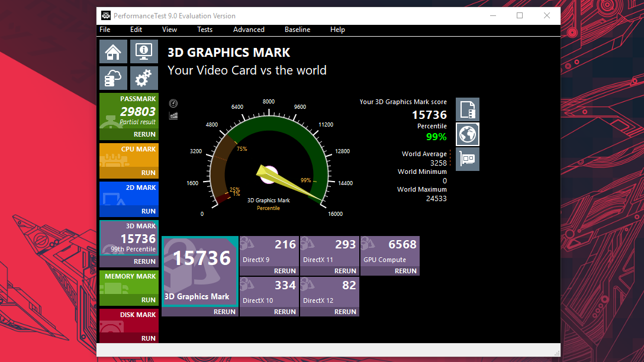Screen dimensions: 644x362
Task: Minimize the PerformanceTest window
Action: click(493, 15)
